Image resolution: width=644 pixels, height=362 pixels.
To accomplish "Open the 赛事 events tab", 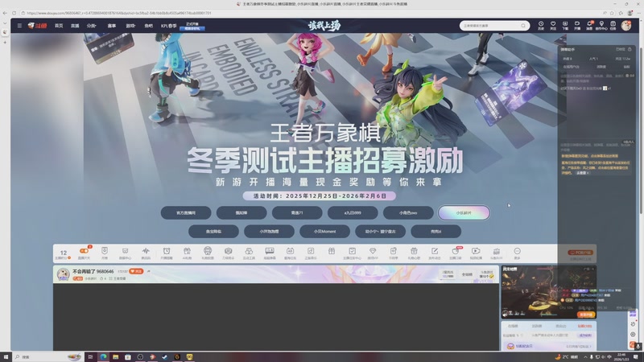I will (112, 26).
